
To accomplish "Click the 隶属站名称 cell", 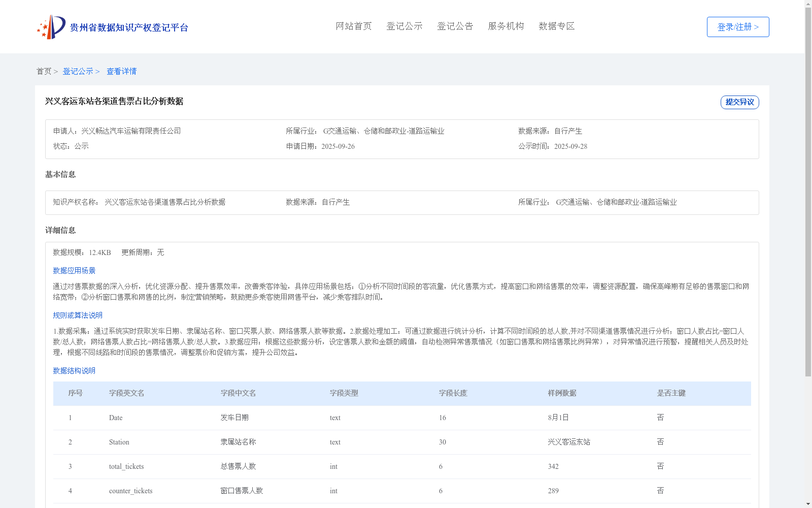I will pyautogui.click(x=239, y=442).
